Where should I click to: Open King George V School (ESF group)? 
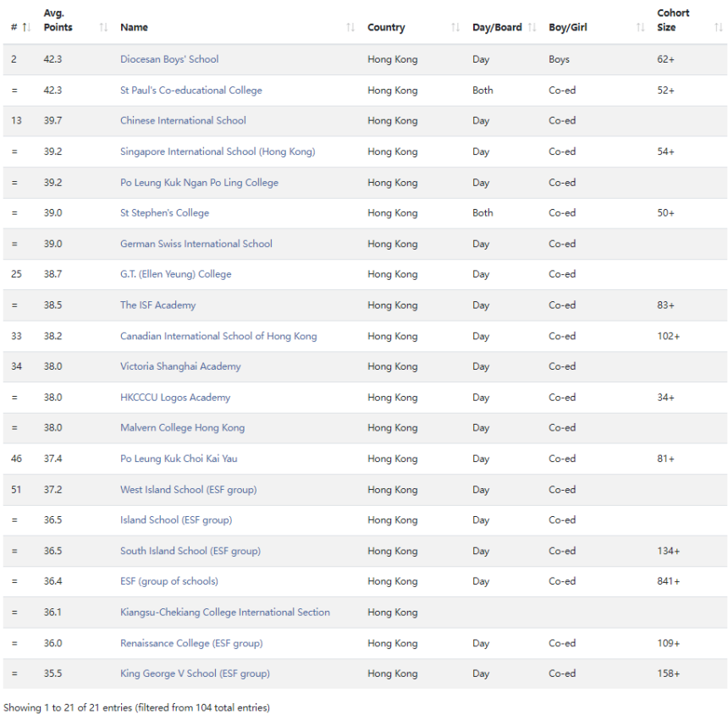click(x=195, y=673)
